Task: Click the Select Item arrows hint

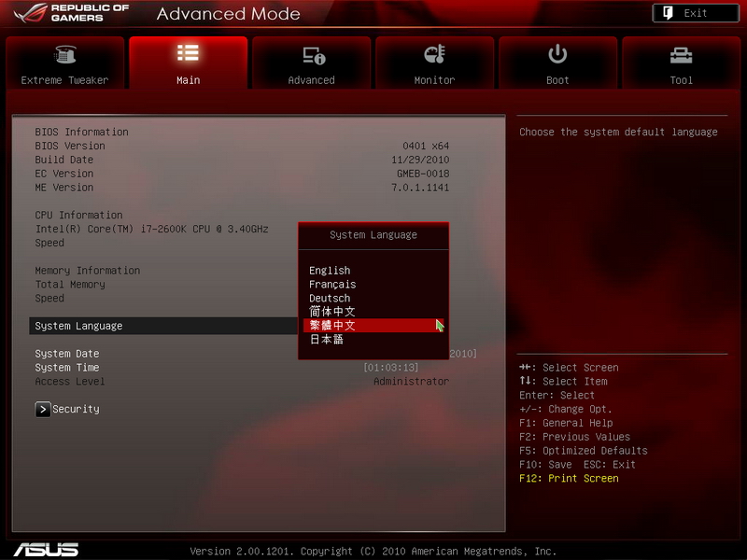Action: (563, 382)
